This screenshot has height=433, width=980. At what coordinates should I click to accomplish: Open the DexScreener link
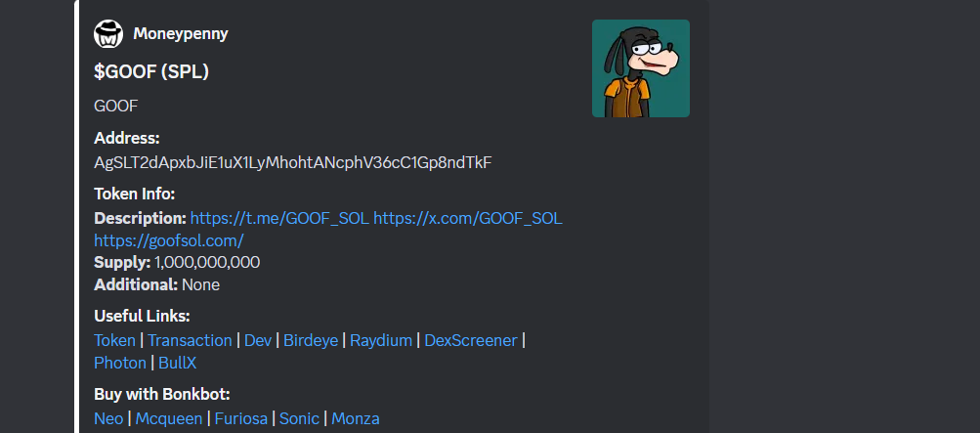coord(471,340)
